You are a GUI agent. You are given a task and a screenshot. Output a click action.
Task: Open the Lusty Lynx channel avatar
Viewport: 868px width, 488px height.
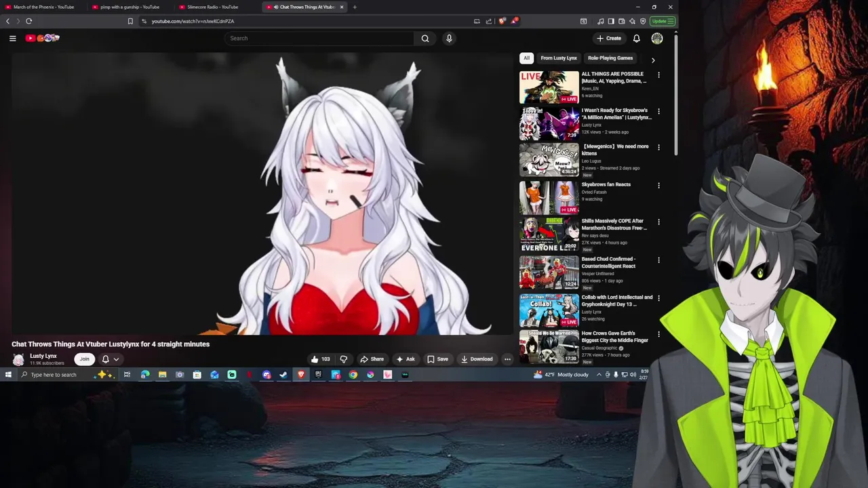pyautogui.click(x=18, y=359)
